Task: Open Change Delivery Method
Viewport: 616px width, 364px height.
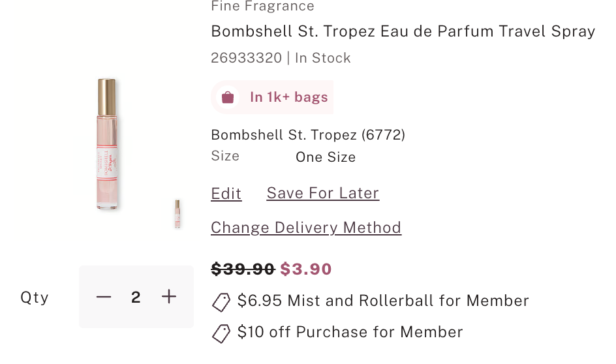Action: pyautogui.click(x=306, y=228)
